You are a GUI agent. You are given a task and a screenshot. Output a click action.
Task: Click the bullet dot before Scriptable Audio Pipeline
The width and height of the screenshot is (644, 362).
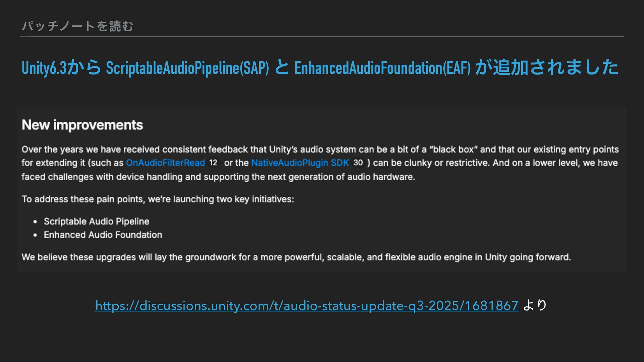pos(35,222)
